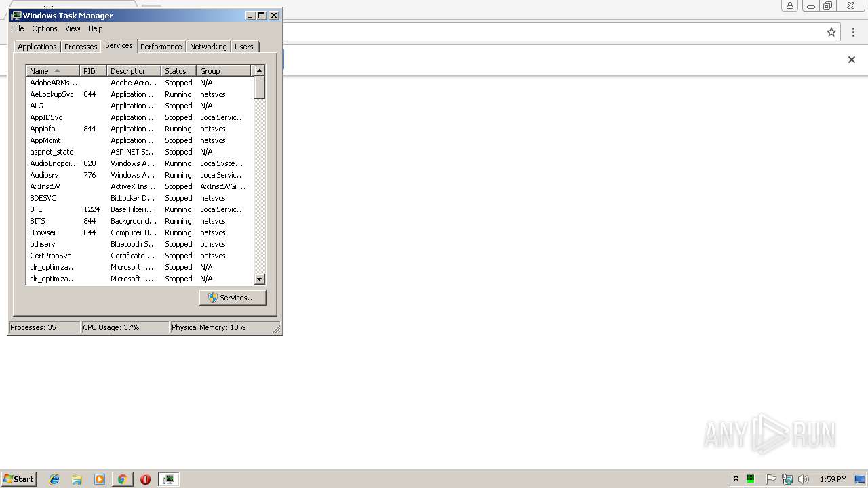Select the AppIDSvc service
Viewport: 868px width, 488px height.
140,117
